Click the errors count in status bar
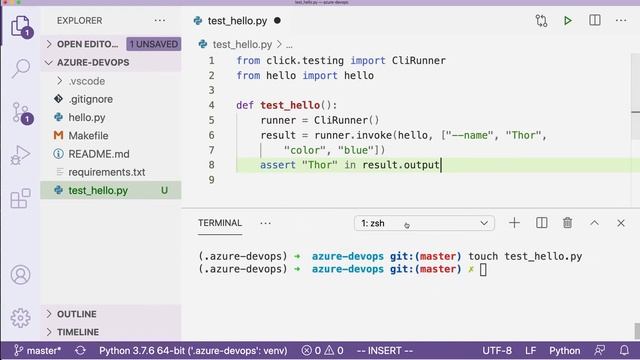Screen dimensions: 640x360 click(311, 351)
